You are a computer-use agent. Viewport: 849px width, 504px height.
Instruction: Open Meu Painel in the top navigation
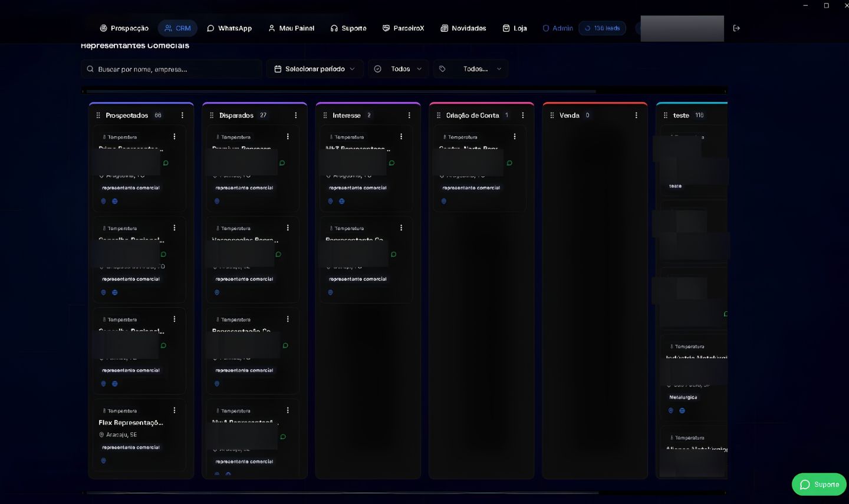click(291, 28)
